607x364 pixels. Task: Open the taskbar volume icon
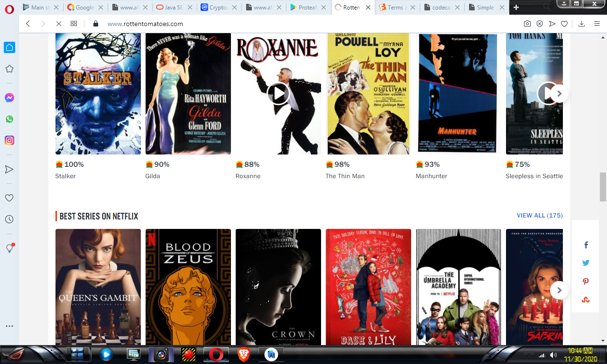[553, 355]
